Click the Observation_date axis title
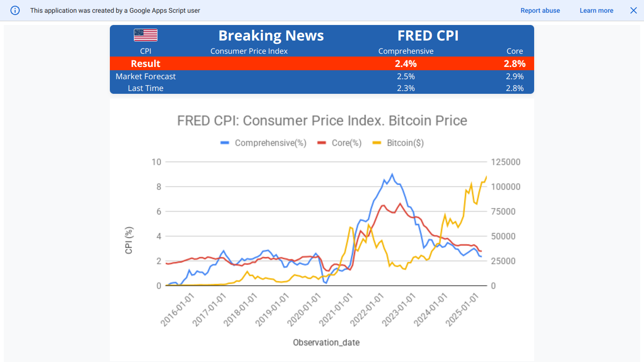 pyautogui.click(x=326, y=342)
